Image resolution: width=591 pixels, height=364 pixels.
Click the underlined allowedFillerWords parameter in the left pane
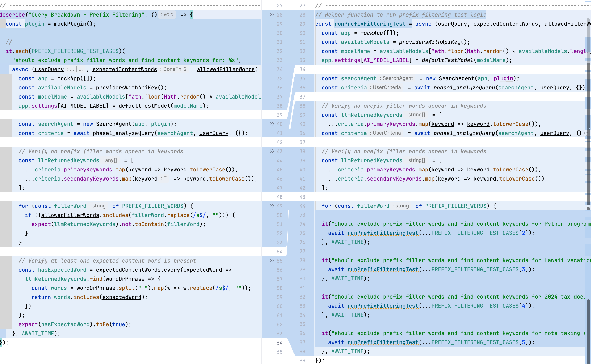[x=226, y=69]
